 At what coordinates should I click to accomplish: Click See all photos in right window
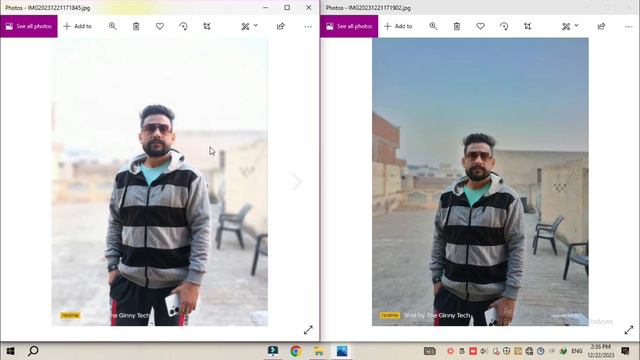click(x=349, y=26)
